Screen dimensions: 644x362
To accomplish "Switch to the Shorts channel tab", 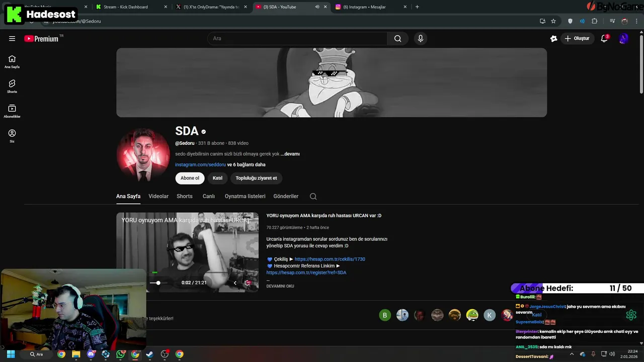I will pyautogui.click(x=185, y=197).
